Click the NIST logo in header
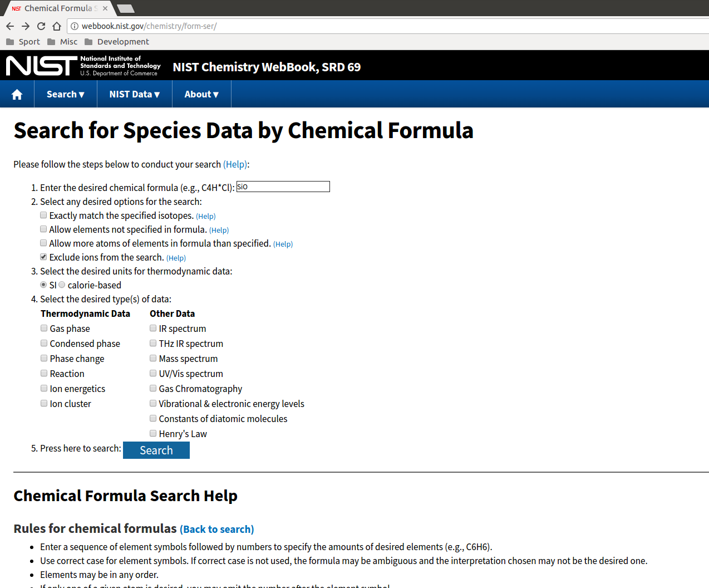Image resolution: width=709 pixels, height=588 pixels. (83, 66)
